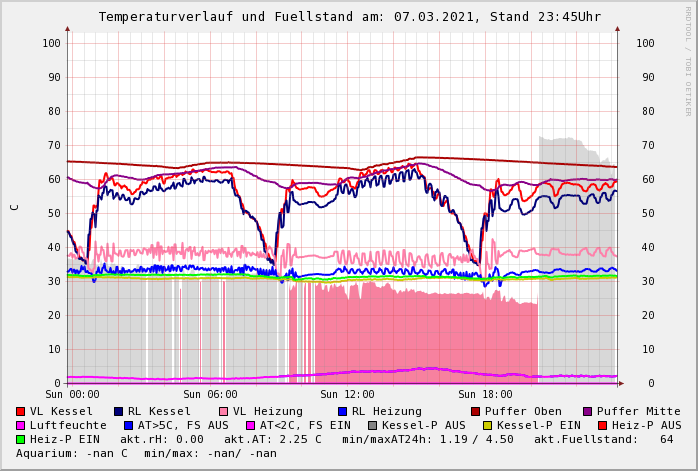Image resolution: width=698 pixels, height=471 pixels.
Task: Select the Sun 18:00 time axis label
Action: click(485, 395)
